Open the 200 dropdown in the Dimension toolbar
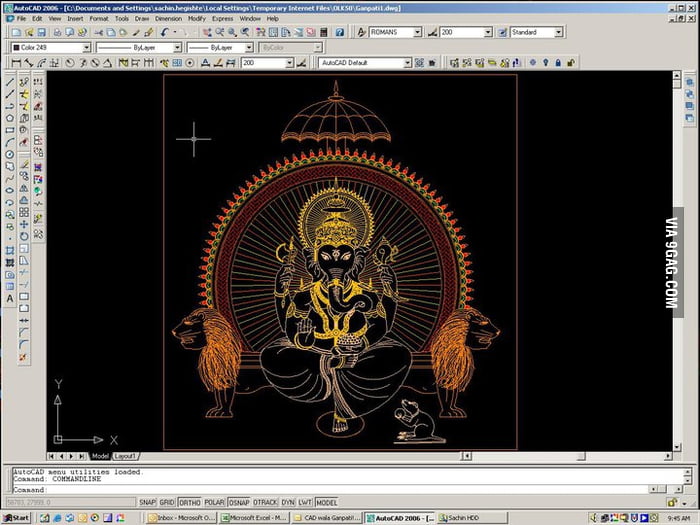 click(290, 63)
